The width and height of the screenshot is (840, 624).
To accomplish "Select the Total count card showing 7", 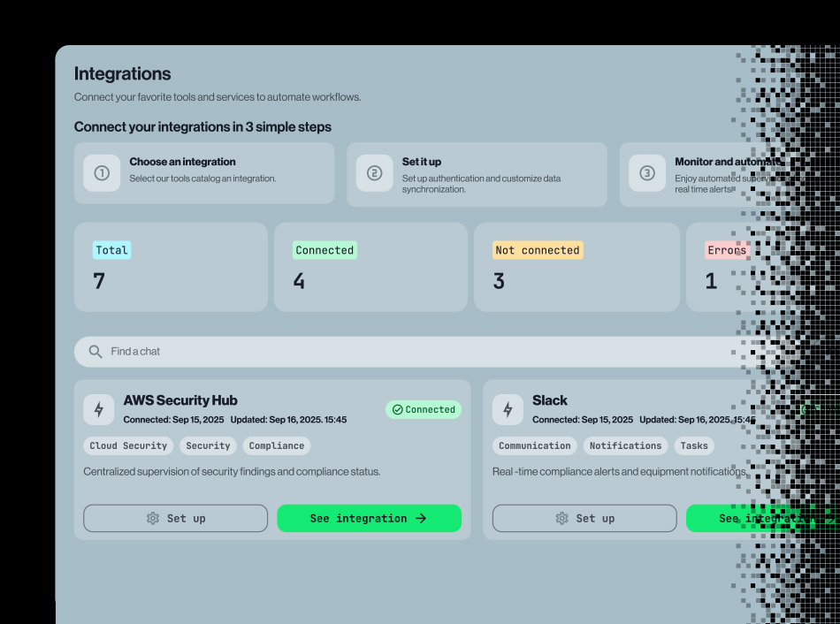I will [x=171, y=267].
